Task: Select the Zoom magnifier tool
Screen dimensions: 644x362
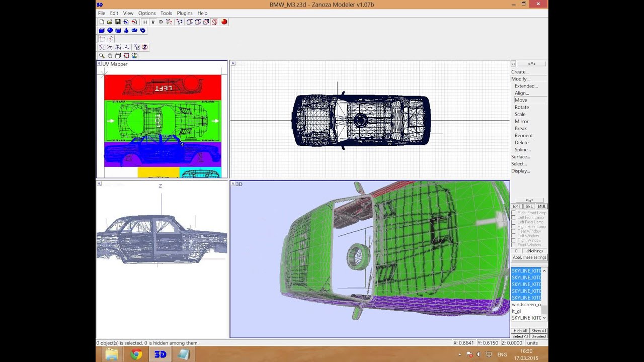Action: pyautogui.click(x=102, y=56)
